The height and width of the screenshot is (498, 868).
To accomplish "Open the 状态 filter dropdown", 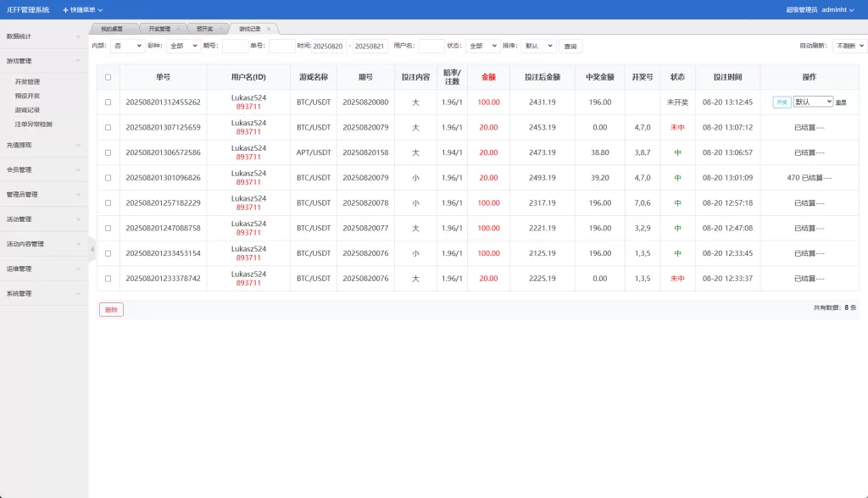I will (x=482, y=46).
